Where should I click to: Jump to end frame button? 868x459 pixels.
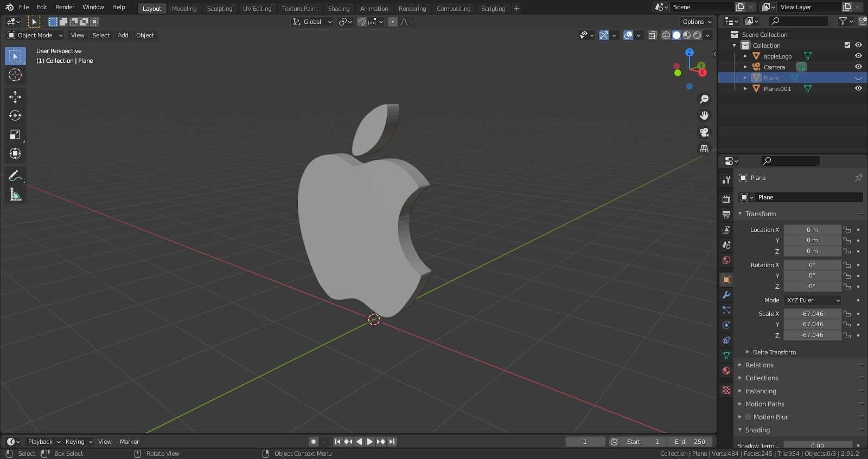392,442
